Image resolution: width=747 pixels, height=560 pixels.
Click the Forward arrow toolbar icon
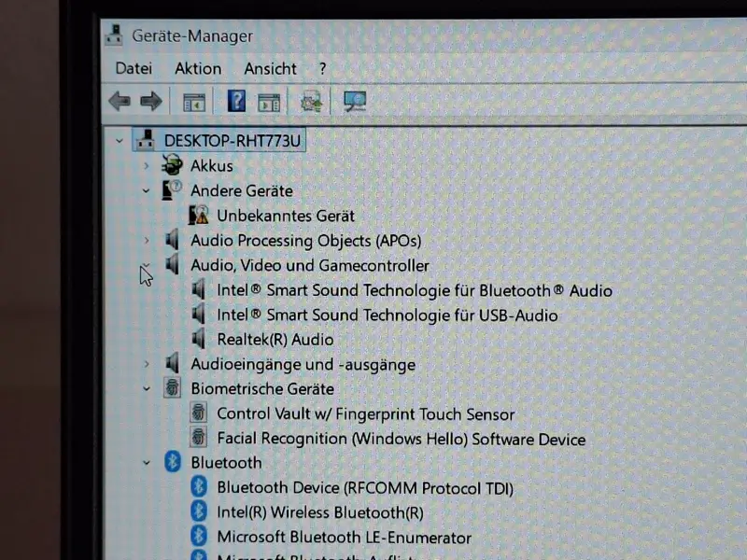coord(151,102)
